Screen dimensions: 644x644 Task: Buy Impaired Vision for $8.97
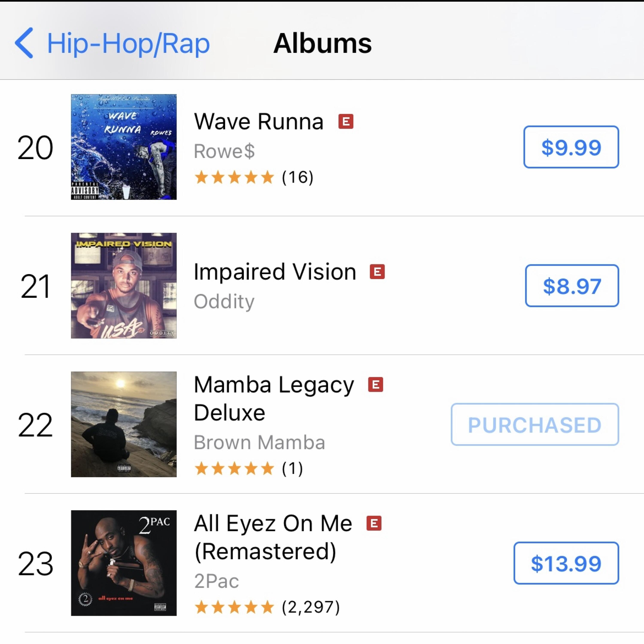point(572,286)
